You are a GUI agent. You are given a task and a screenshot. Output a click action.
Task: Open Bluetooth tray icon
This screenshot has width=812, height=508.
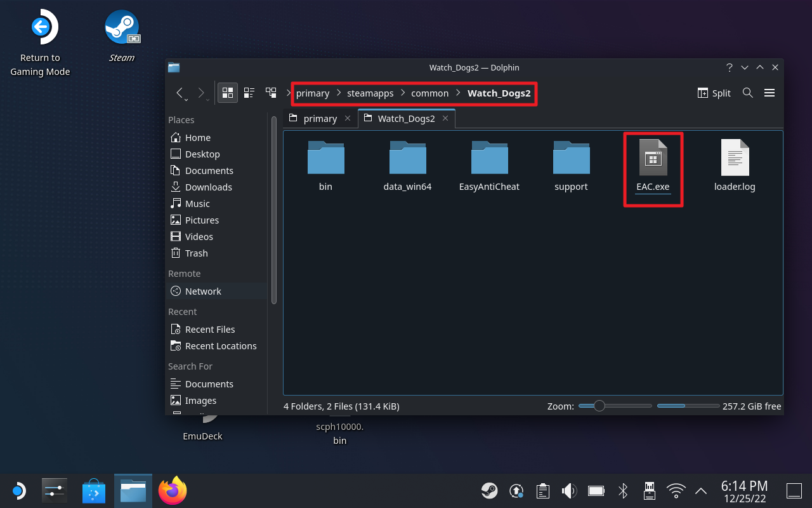click(x=623, y=490)
